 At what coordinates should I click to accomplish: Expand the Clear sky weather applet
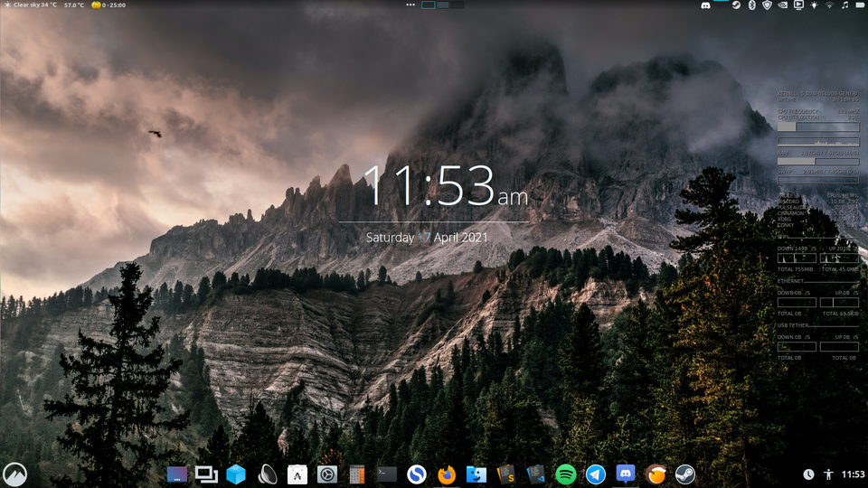30,5
